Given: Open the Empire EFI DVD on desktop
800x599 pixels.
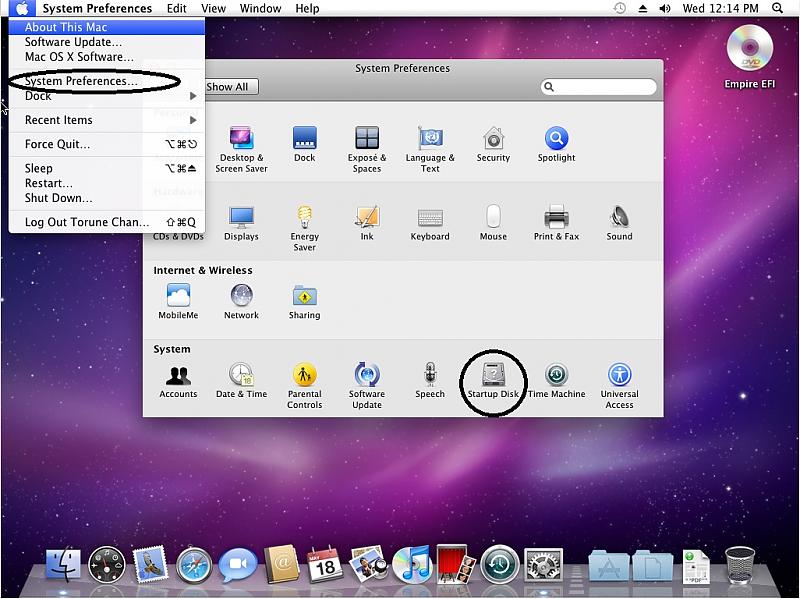Looking at the screenshot, I should click(750, 48).
